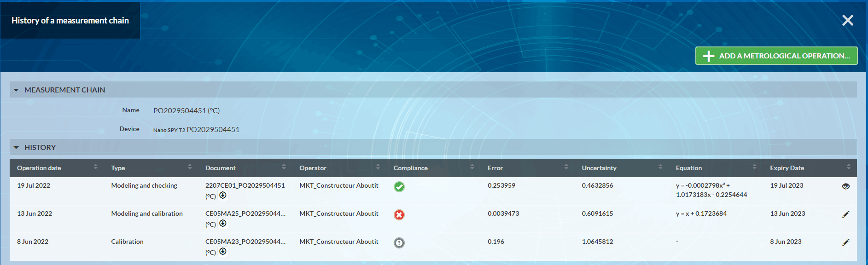This screenshot has width=868, height=265.
Task: Click the 13 Jun 2022 operation date
Action: 35,213
